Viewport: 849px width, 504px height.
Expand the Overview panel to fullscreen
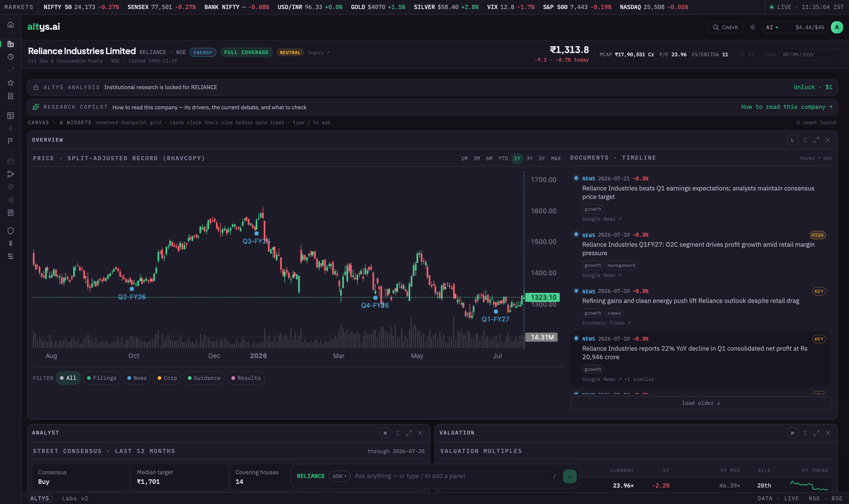[816, 140]
